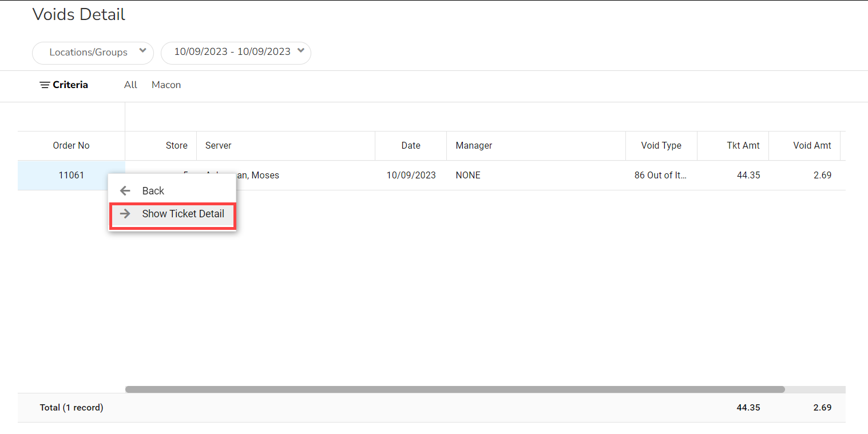Open the date range dropdown chevron

click(301, 51)
